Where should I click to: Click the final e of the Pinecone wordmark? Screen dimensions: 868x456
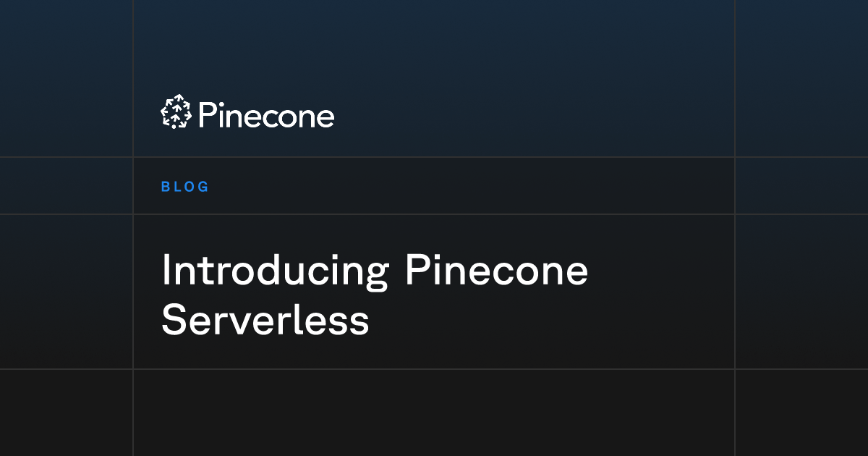point(325,117)
